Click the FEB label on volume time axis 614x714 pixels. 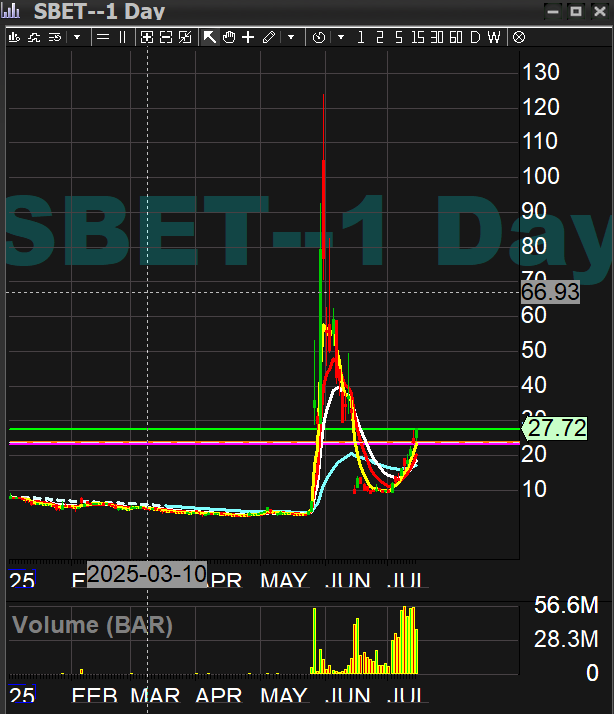(x=95, y=696)
